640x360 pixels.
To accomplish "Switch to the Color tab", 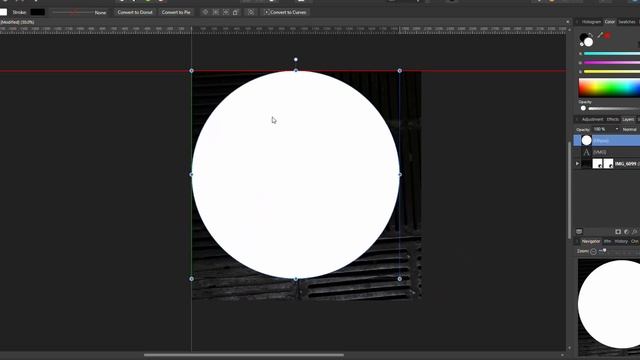I will point(610,22).
